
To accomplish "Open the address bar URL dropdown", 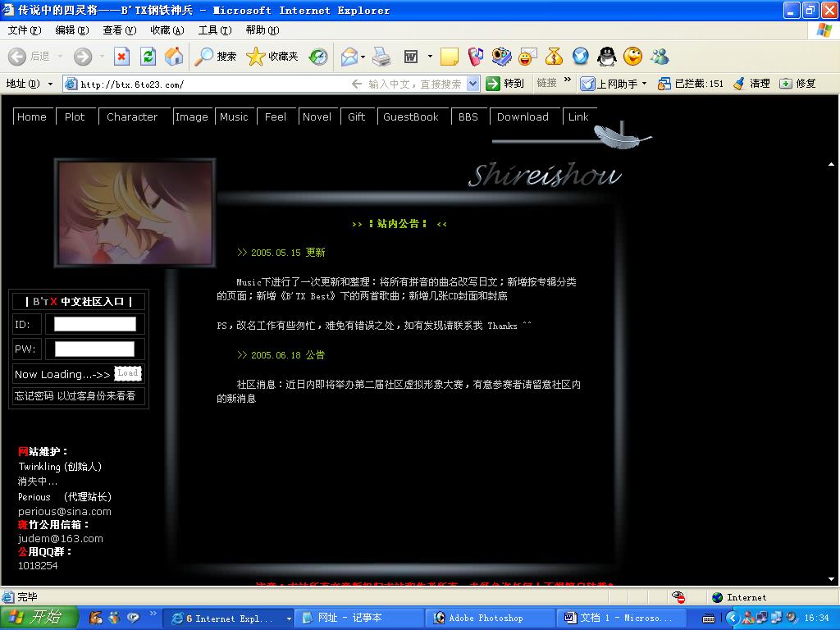I will coord(473,84).
